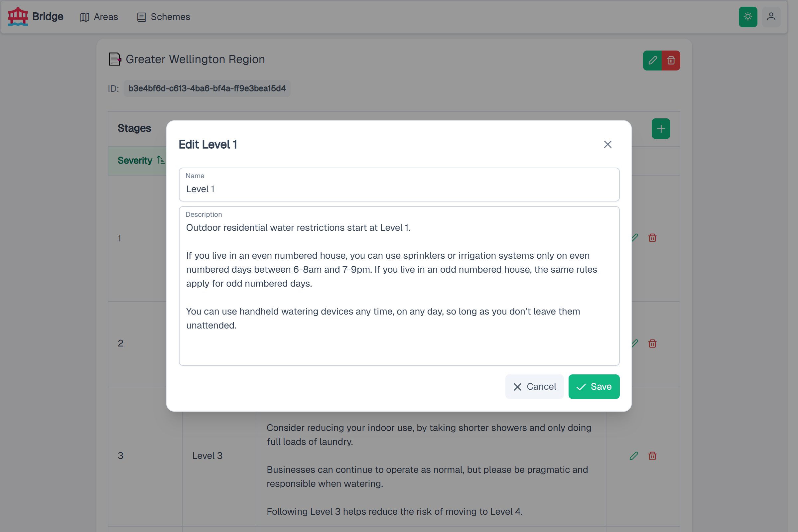
Task: Open the Schemes navigation item
Action: pos(164,17)
